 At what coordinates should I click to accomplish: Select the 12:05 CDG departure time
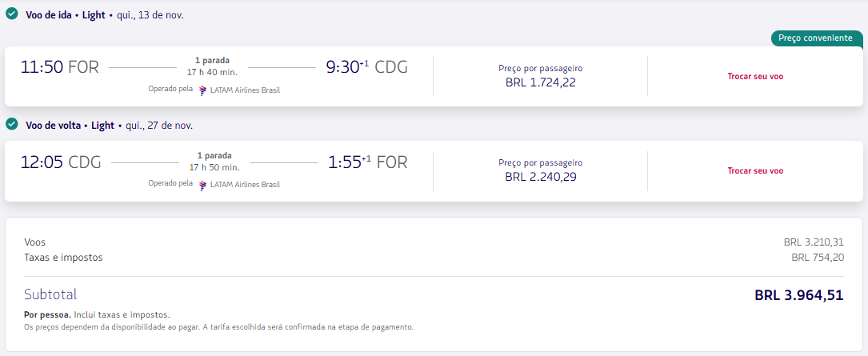point(61,162)
